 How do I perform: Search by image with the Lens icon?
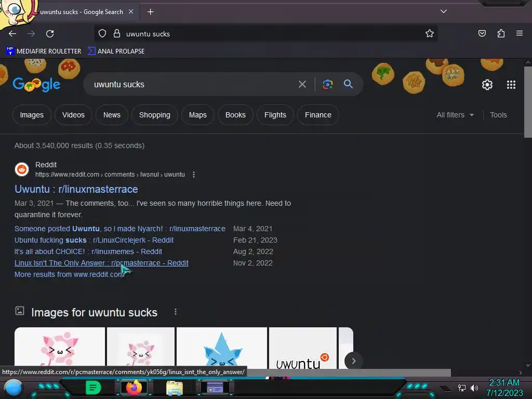(327, 84)
